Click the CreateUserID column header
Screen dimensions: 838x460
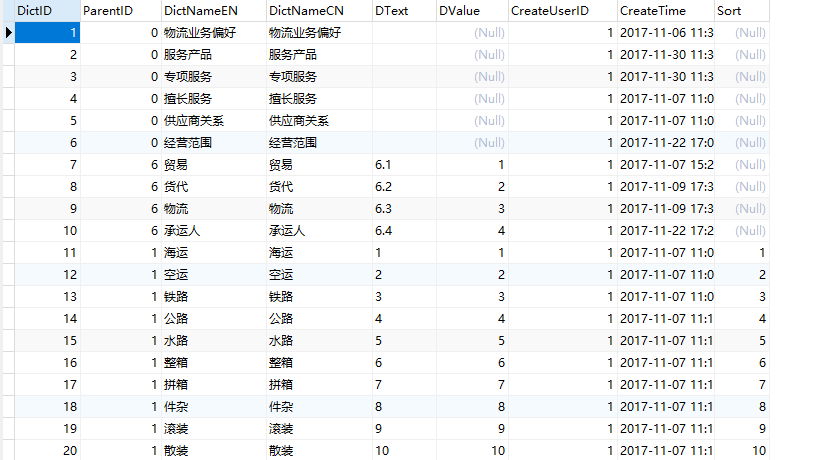pyautogui.click(x=563, y=11)
